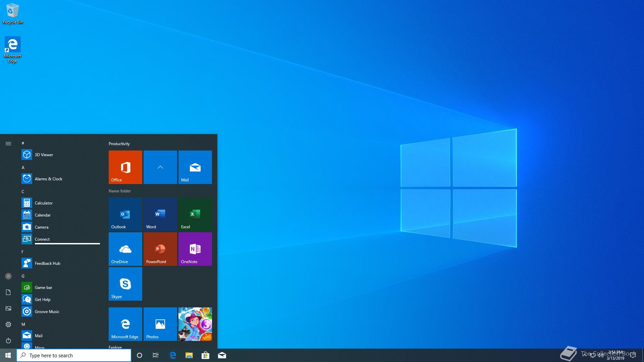644x362 pixels.
Task: Open Pictures from Start sidebar
Action: (x=8, y=308)
